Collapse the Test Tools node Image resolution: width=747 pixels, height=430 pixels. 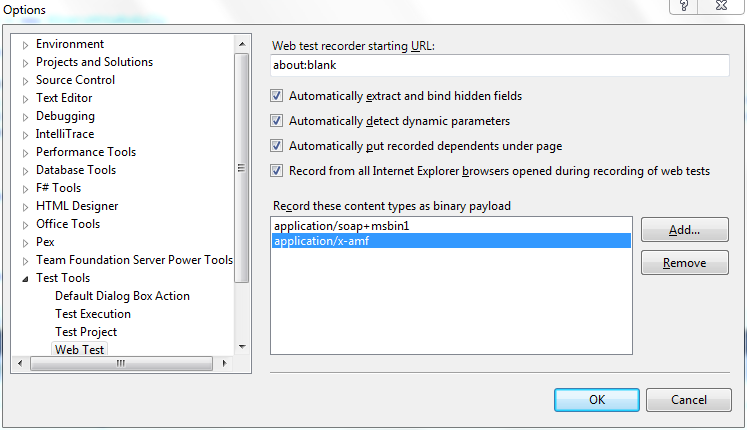(x=25, y=279)
